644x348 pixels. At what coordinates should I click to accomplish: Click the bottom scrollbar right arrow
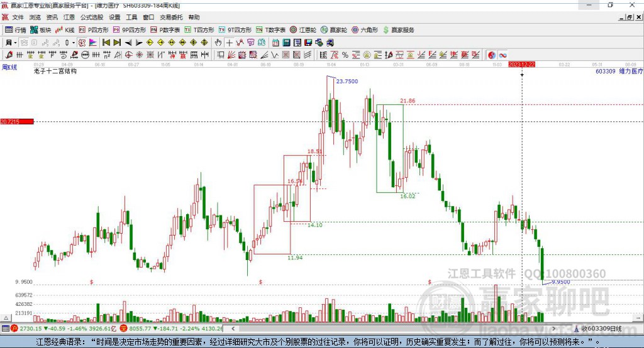pos(553,329)
